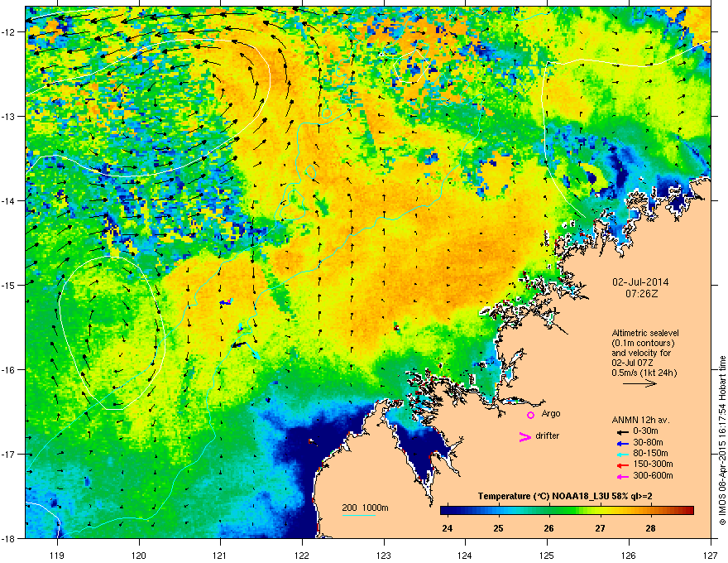The height and width of the screenshot is (563, 728).
Task: Click latitude axis label -15
Action: coord(9,285)
